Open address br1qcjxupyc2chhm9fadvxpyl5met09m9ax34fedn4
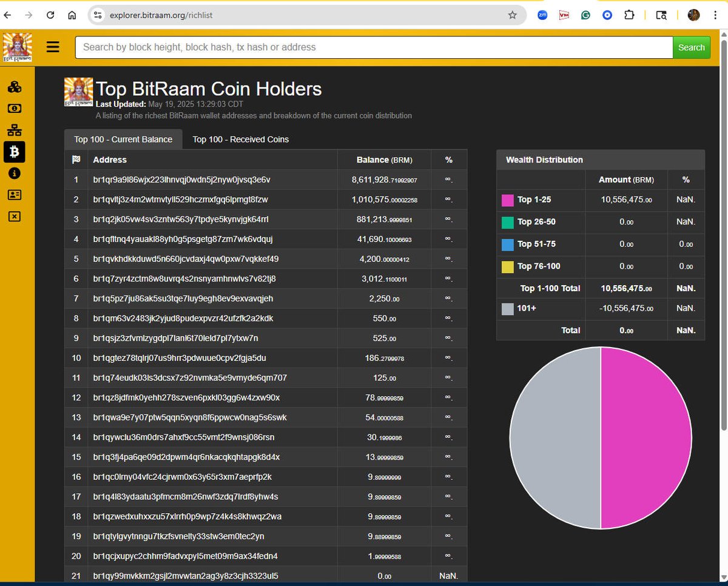Viewport: 728px width, 586px height. (185, 556)
